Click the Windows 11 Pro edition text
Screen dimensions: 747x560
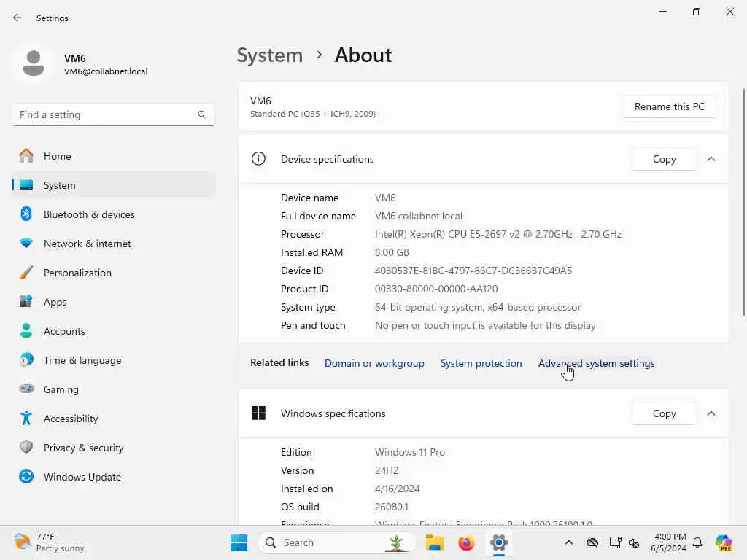point(410,452)
